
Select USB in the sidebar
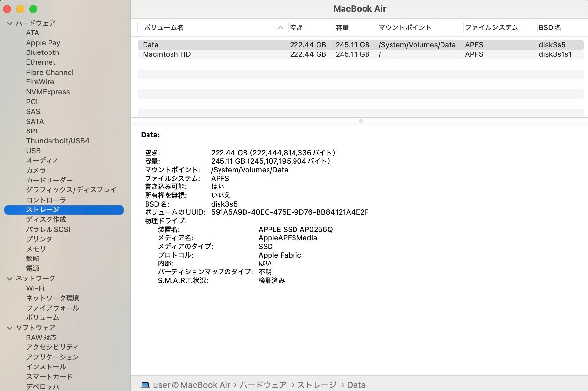(33, 151)
